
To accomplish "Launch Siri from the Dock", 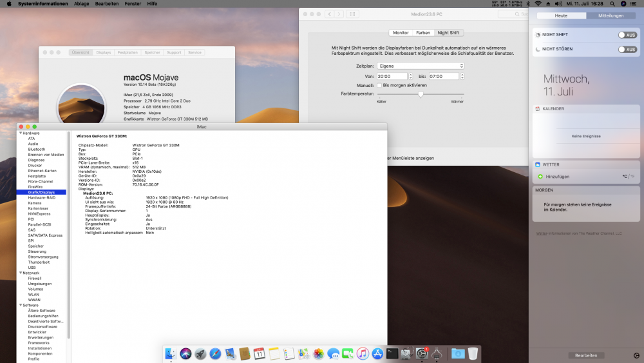I will [185, 353].
